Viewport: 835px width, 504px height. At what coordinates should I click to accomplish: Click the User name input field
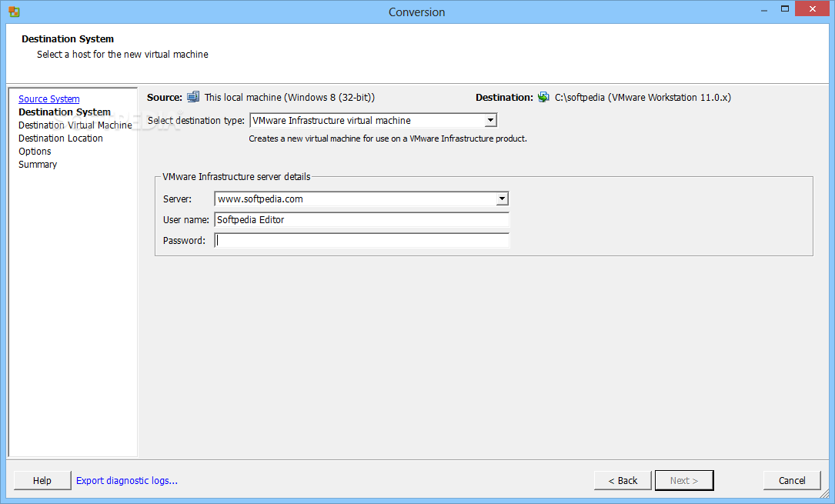click(x=362, y=220)
